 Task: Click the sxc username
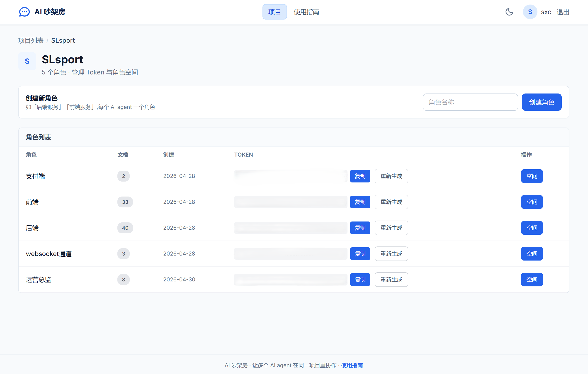[546, 12]
